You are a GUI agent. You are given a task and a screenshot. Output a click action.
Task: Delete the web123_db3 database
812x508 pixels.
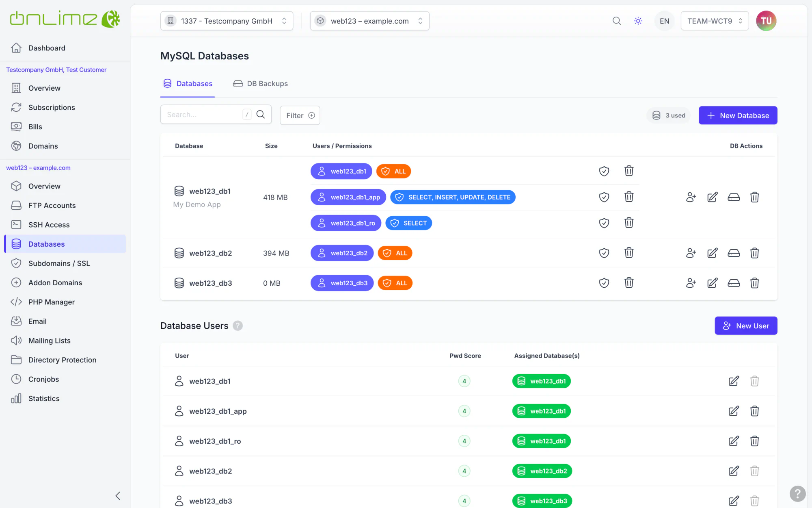point(754,283)
